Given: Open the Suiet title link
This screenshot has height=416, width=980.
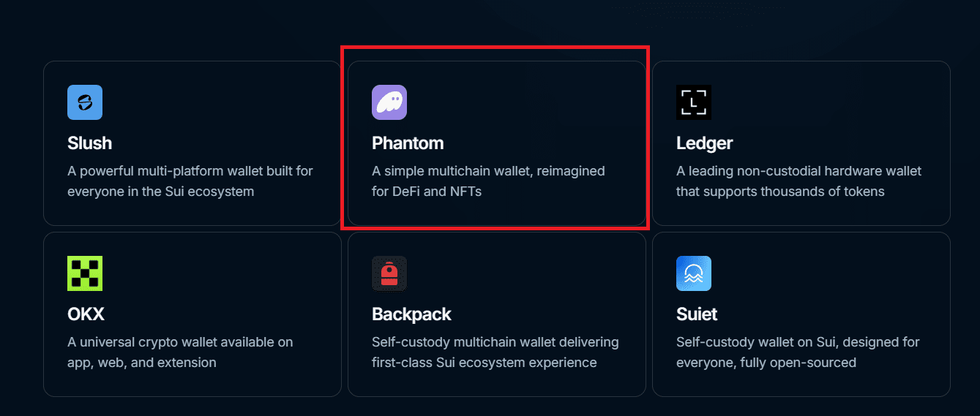Looking at the screenshot, I should coord(697,314).
